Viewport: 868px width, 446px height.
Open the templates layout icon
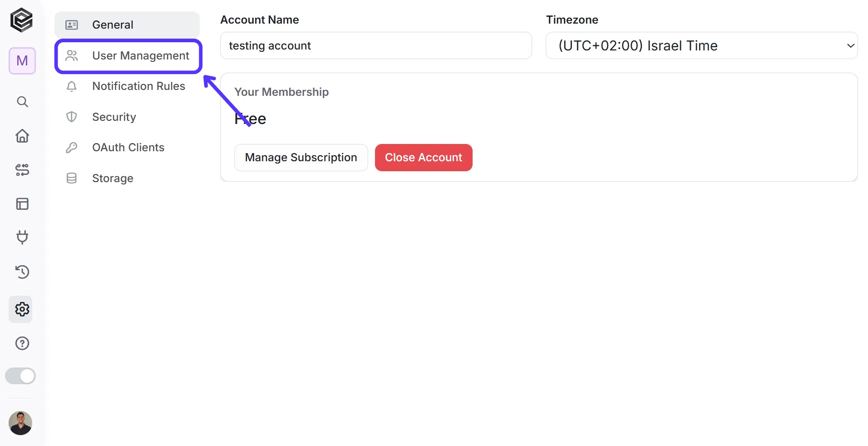tap(22, 204)
